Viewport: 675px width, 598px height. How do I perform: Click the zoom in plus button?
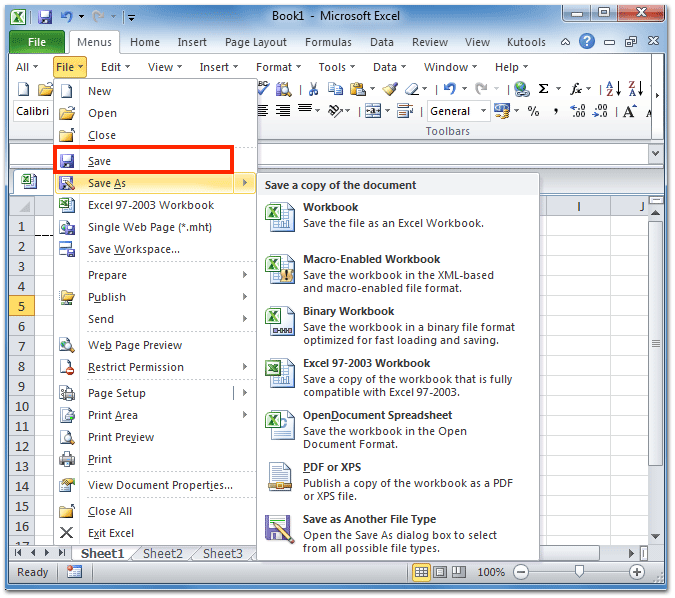click(x=637, y=572)
